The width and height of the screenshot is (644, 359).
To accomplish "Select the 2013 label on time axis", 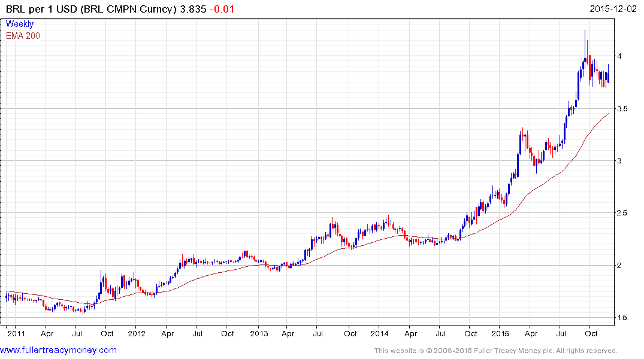I will (x=259, y=333).
